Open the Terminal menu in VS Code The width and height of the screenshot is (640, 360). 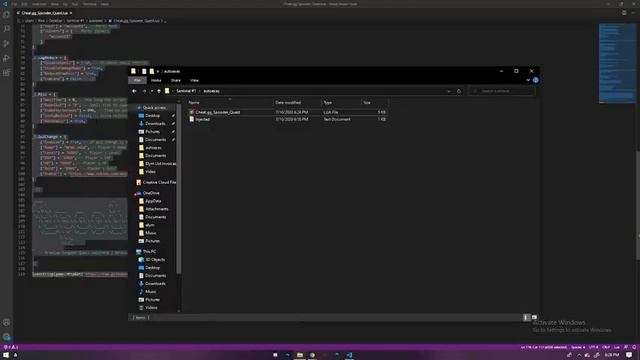pos(89,4)
